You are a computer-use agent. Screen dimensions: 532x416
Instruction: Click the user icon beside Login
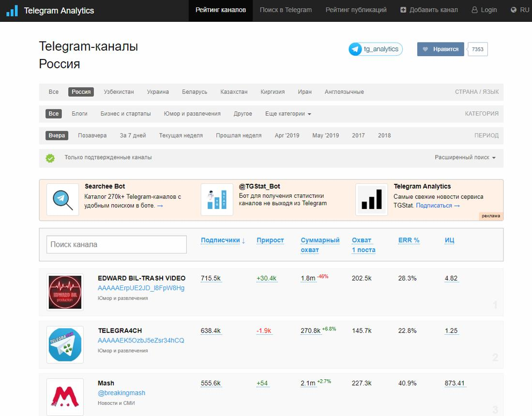(474, 10)
